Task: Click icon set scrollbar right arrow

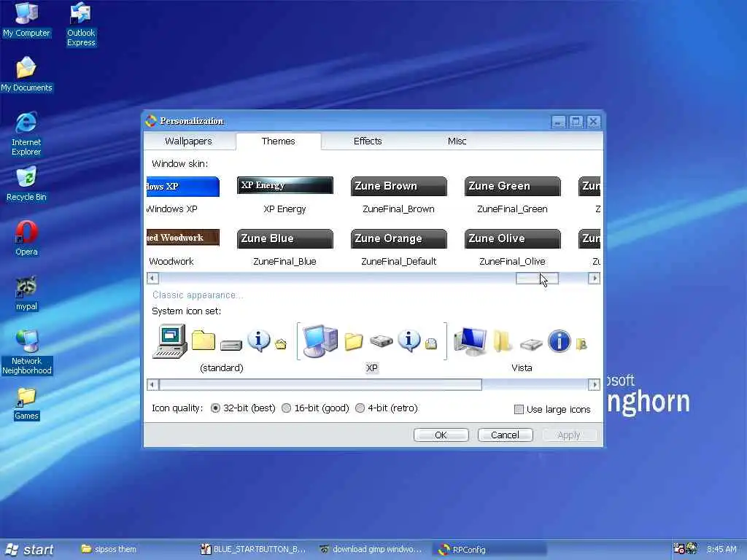Action: (x=594, y=384)
